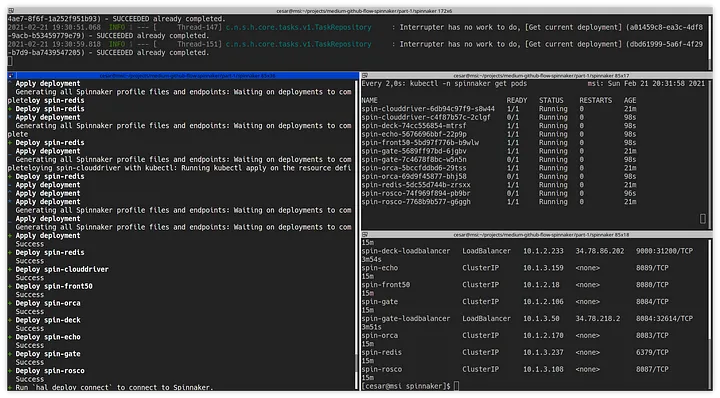Screen dimensions: 720x398
Task: Click the cursor in the top log pane
Action: tap(10, 61)
